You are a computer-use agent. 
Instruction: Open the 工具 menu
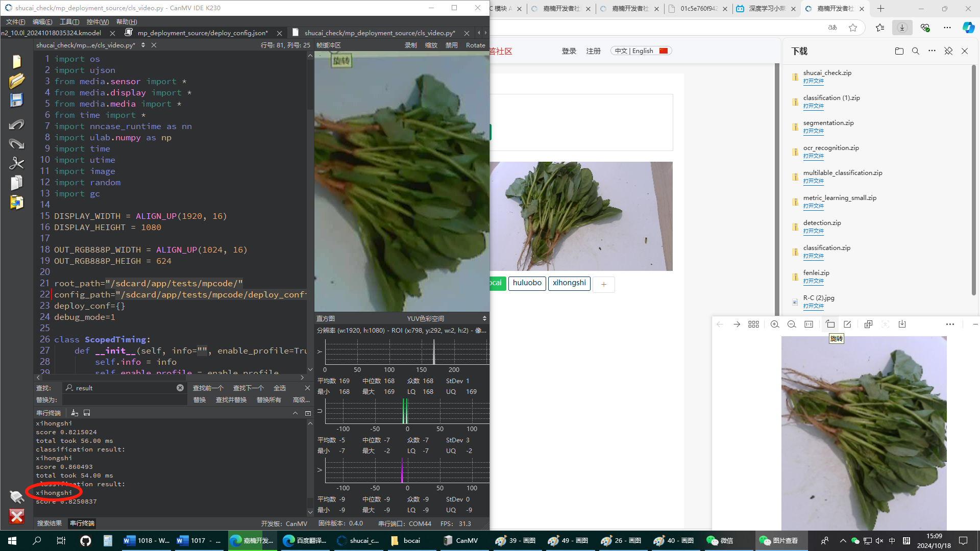[x=70, y=21]
